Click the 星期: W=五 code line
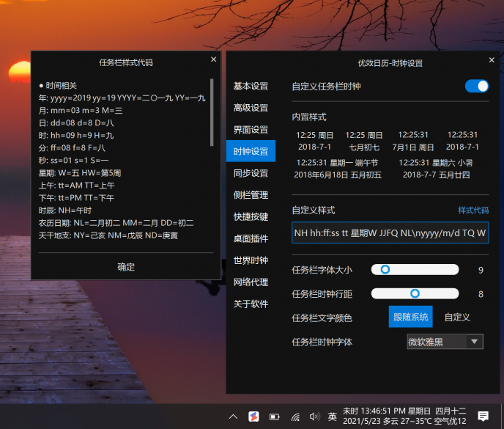The width and height of the screenshot is (504, 429). click(x=80, y=173)
